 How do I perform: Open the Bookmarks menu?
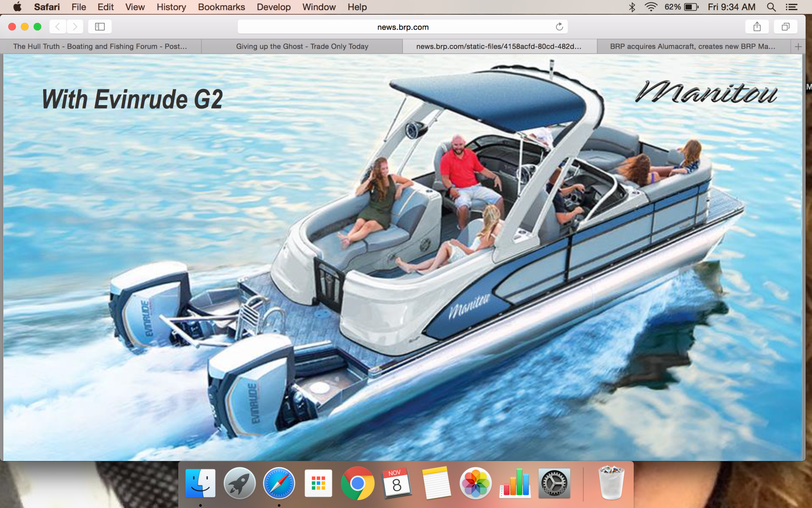tap(221, 7)
